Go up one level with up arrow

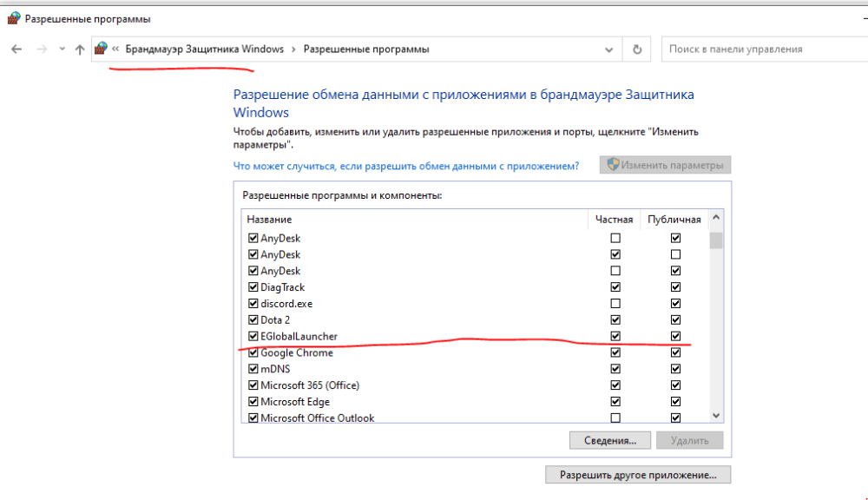point(80,49)
